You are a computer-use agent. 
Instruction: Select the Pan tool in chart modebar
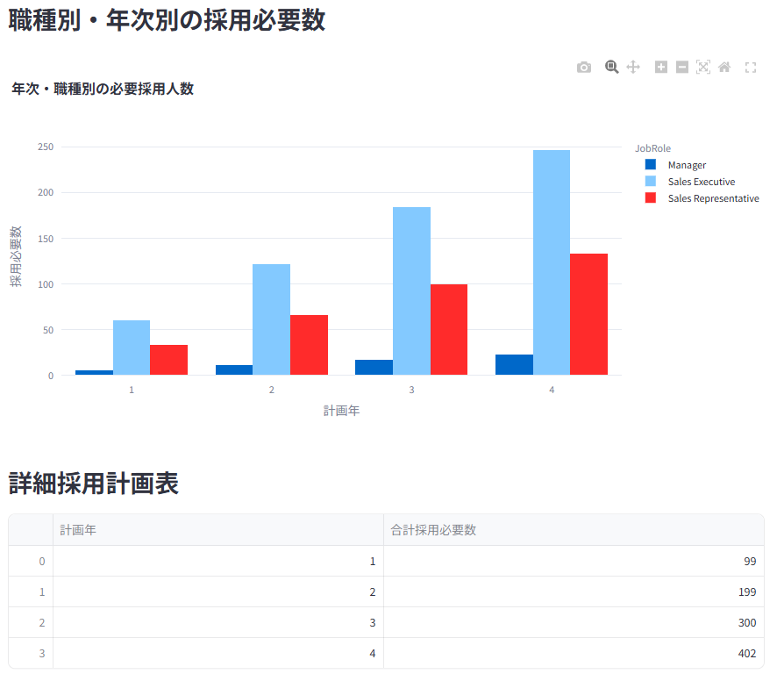tap(633, 67)
